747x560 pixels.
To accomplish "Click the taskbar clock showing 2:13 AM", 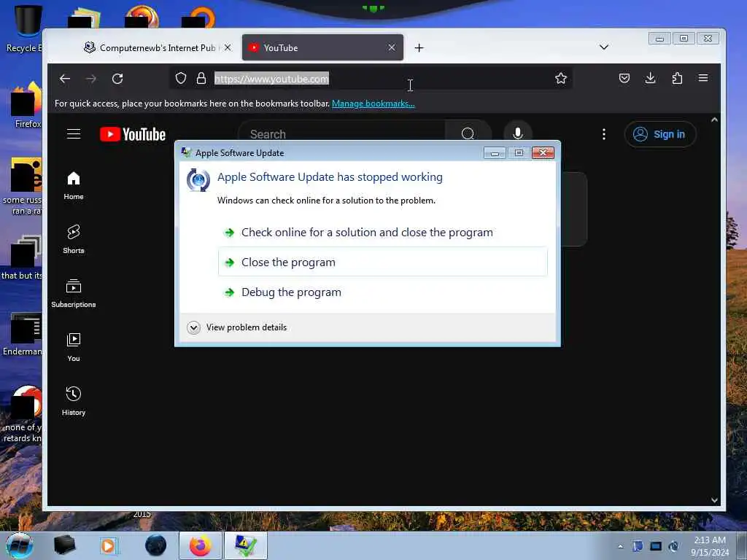I will [x=710, y=546].
